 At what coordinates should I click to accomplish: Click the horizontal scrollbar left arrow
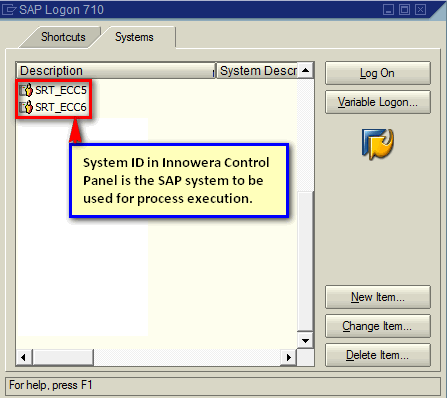coord(23,358)
